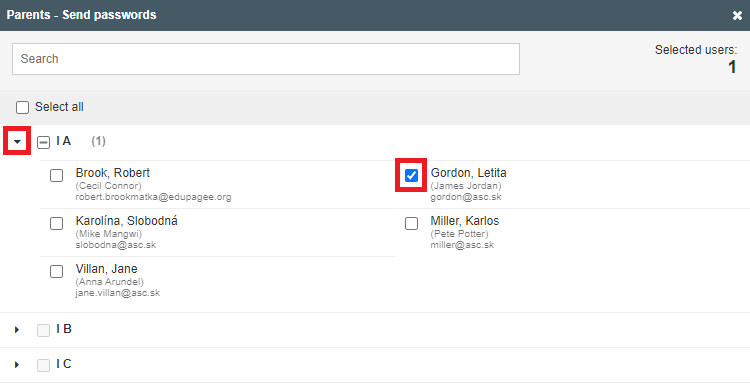Click the I A group label
Screen dimensions: 750x383
(64, 141)
